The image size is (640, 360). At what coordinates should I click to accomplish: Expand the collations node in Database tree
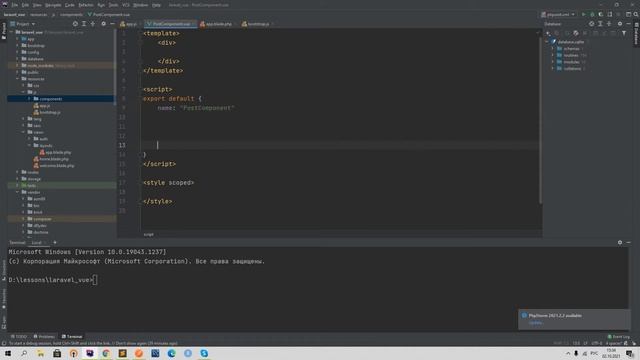click(x=553, y=69)
